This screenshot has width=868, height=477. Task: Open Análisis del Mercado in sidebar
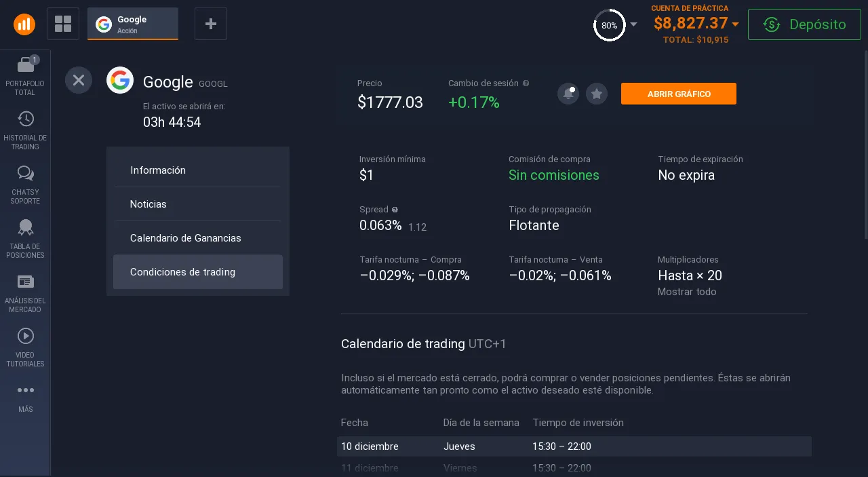tap(25, 293)
